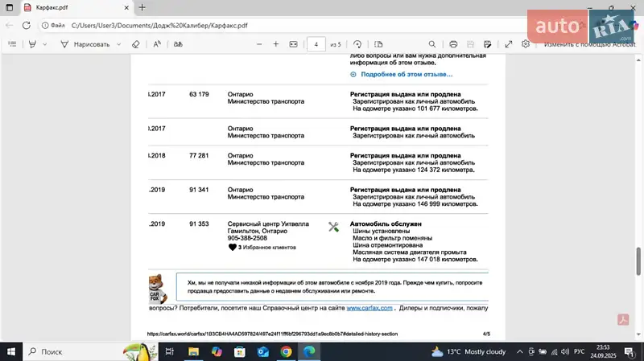Print the PDF document

pyautogui.click(x=453, y=44)
